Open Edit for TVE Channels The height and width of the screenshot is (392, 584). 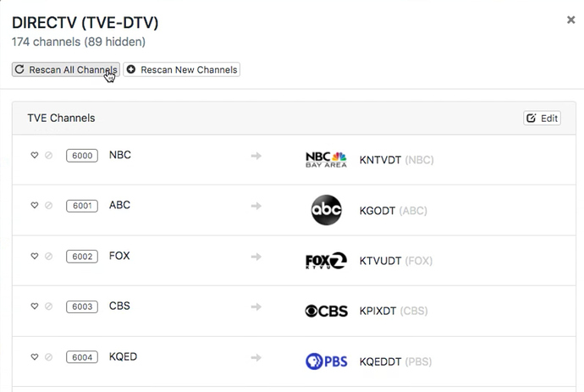pyautogui.click(x=542, y=119)
